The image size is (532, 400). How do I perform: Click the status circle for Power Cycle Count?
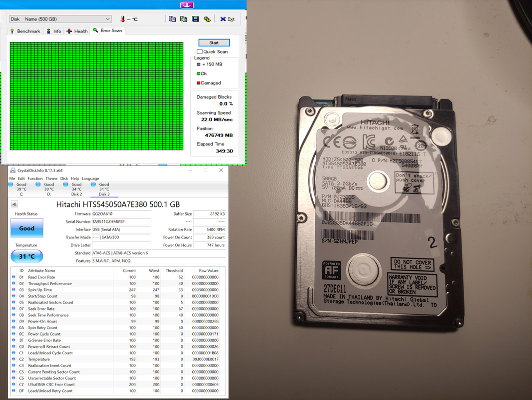[13, 334]
